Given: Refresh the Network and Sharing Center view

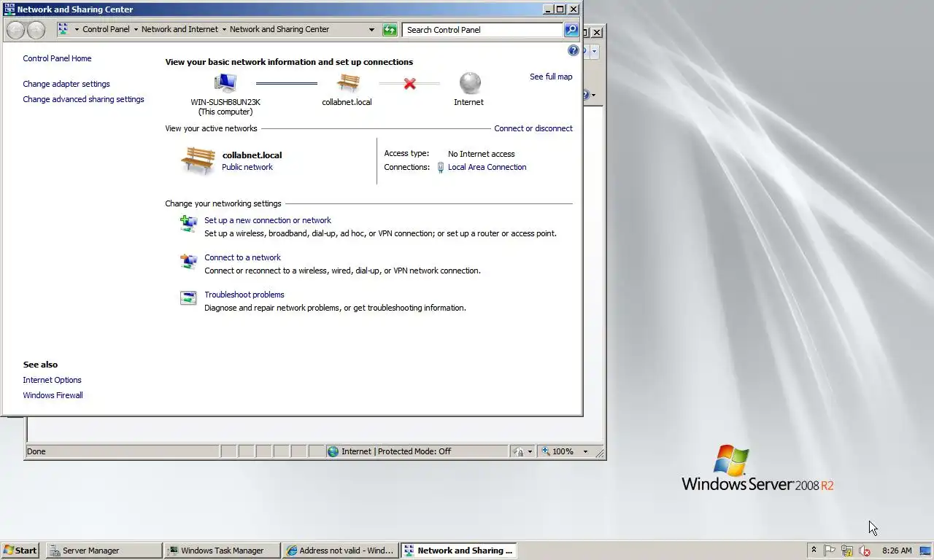Looking at the screenshot, I should (x=390, y=30).
